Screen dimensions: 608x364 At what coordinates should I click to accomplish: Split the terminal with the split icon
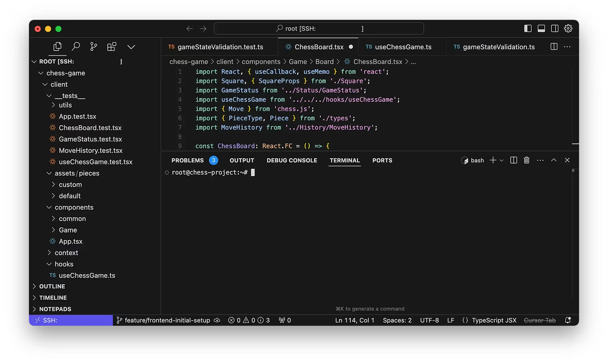pyautogui.click(x=513, y=160)
